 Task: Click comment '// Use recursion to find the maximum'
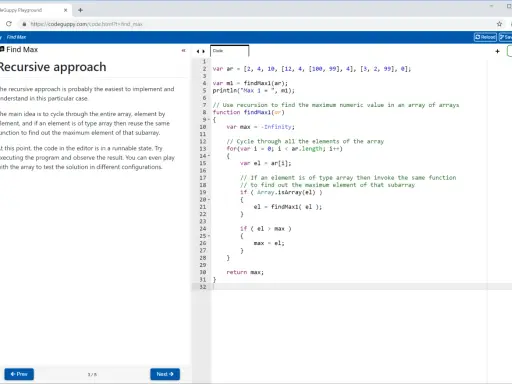(336, 105)
